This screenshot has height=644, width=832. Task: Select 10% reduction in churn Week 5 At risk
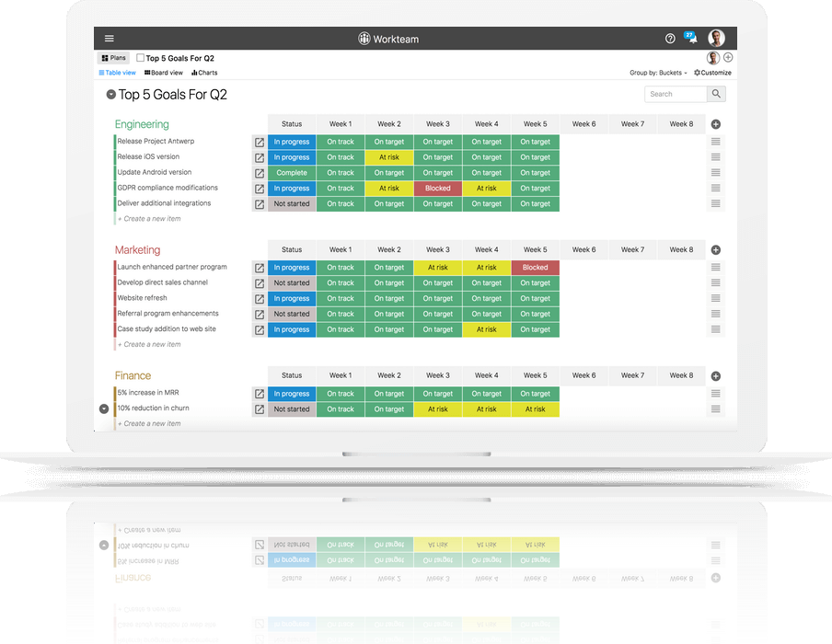pos(535,409)
